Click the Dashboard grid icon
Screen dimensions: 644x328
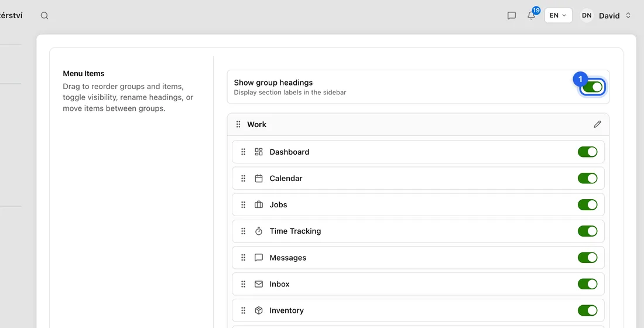click(259, 152)
